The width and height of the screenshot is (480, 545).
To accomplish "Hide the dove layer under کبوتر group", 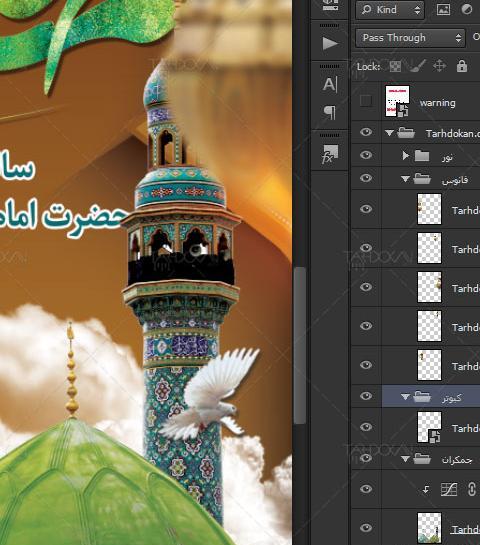I will click(x=366, y=427).
